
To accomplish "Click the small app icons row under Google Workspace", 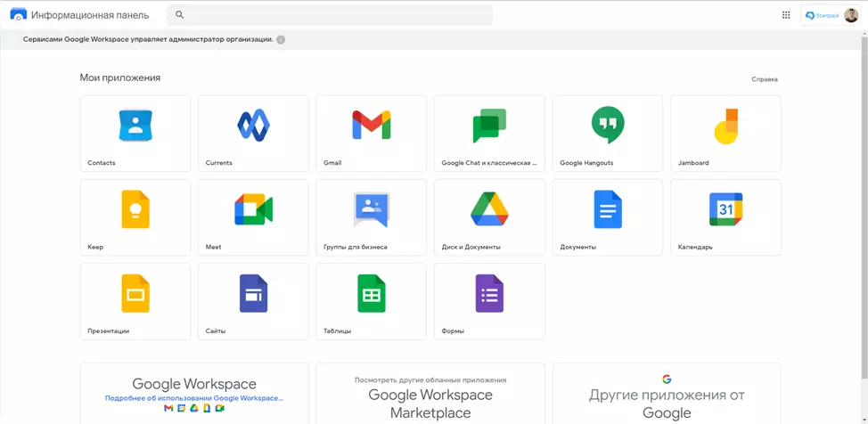I will [194, 408].
